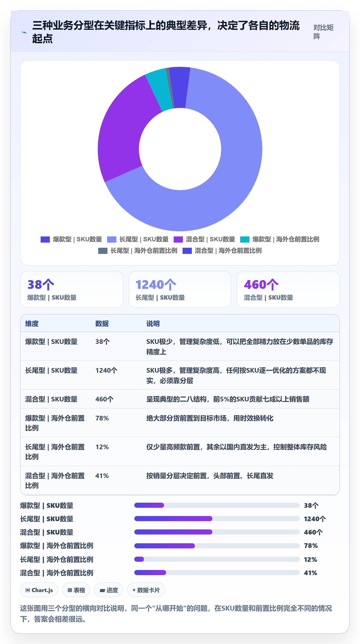
Task: Click the description starting with 呈现典型的二八结构
Action: (x=228, y=399)
